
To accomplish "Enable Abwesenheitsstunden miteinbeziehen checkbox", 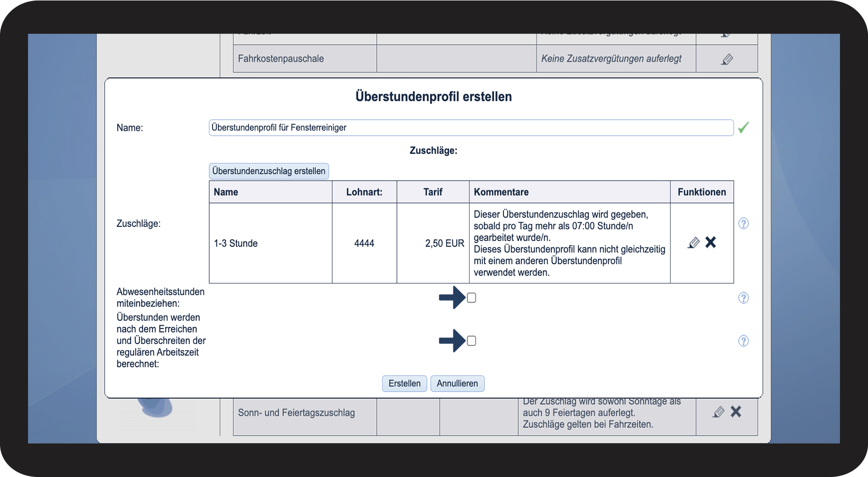I will pyautogui.click(x=472, y=298).
